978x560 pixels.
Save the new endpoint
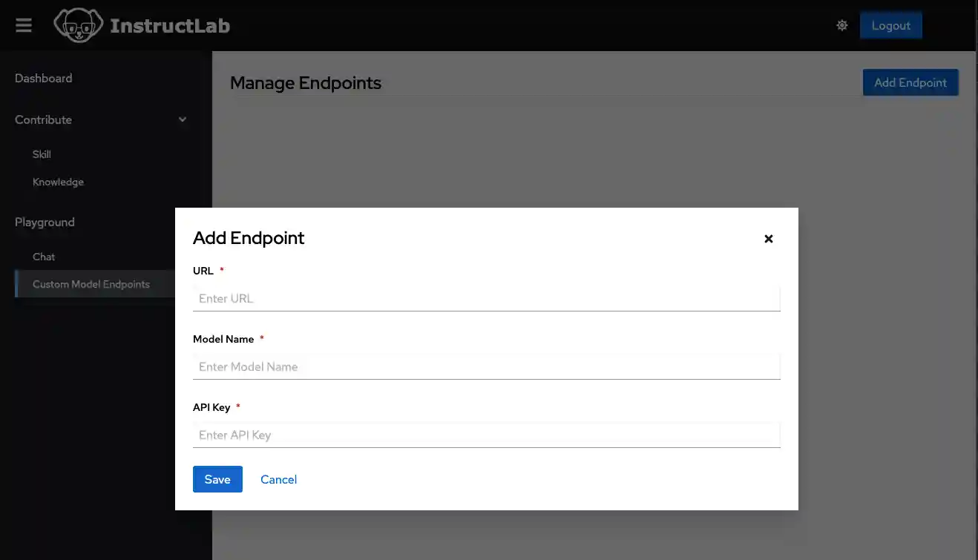point(217,479)
